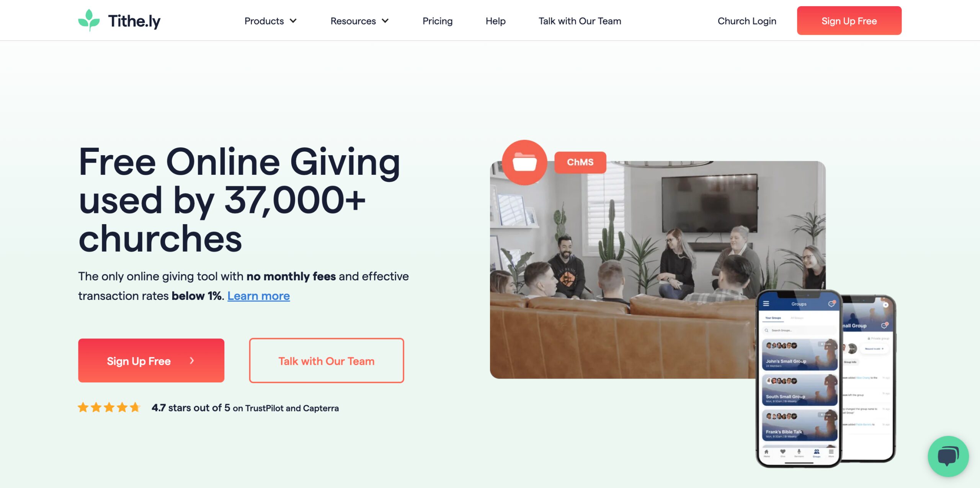Click the Groups tab icon in phone footer
Image resolution: width=980 pixels, height=488 pixels.
817,453
